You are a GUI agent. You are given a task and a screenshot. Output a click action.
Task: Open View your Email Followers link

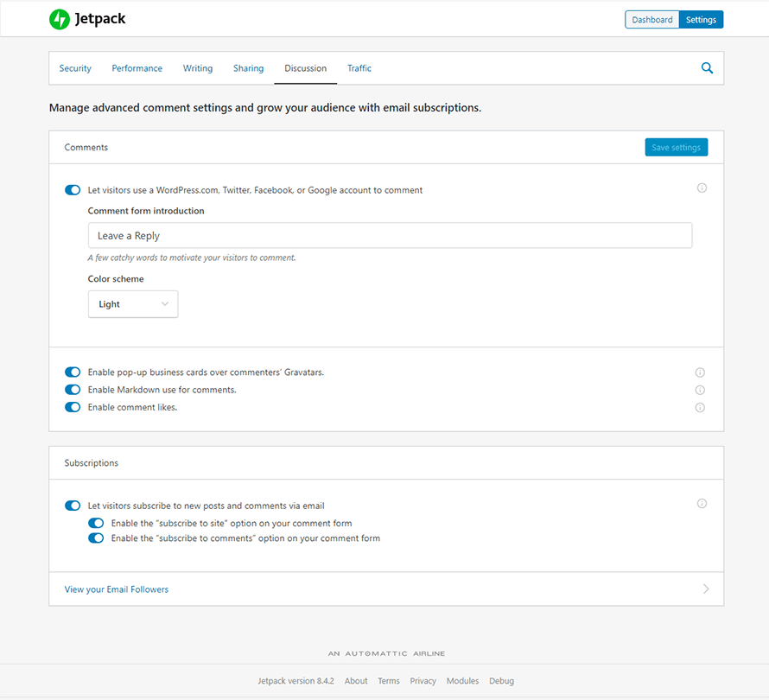click(117, 589)
